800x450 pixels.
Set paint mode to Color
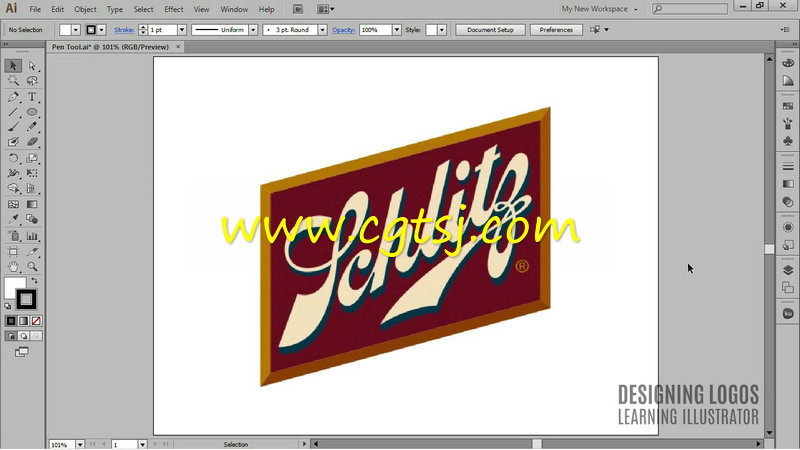(x=11, y=321)
